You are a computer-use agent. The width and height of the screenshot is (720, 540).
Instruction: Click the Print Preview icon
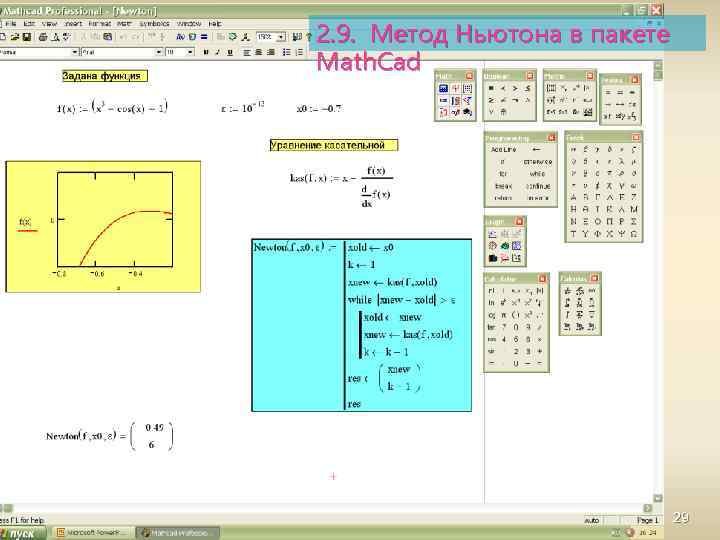[55, 37]
